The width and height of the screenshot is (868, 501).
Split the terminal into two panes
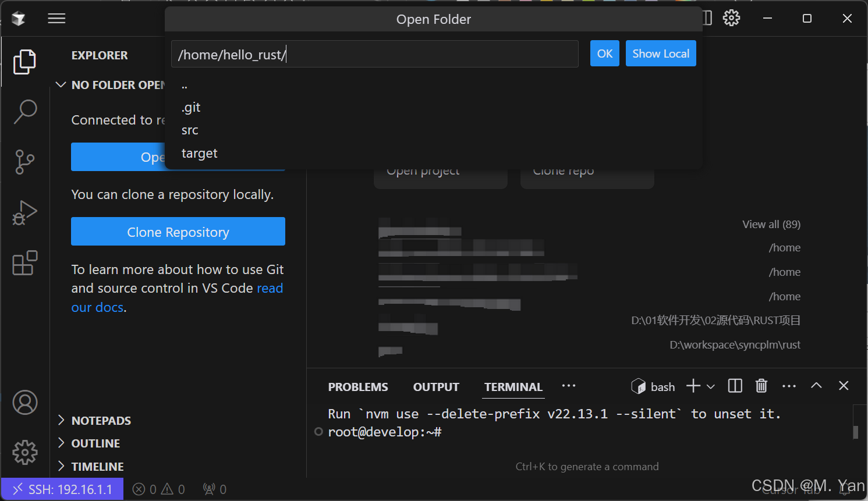(734, 385)
